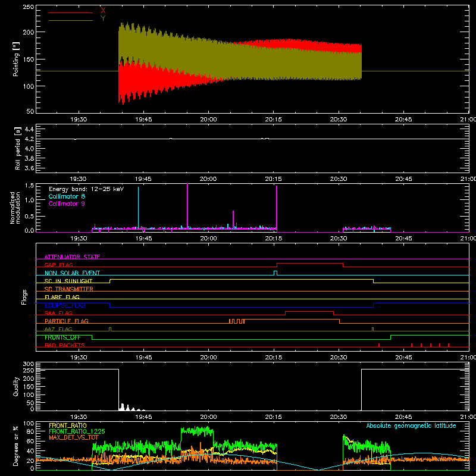Click the olive Y legend line swatch
This screenshot has height=476, width=476.
[x=71, y=21]
